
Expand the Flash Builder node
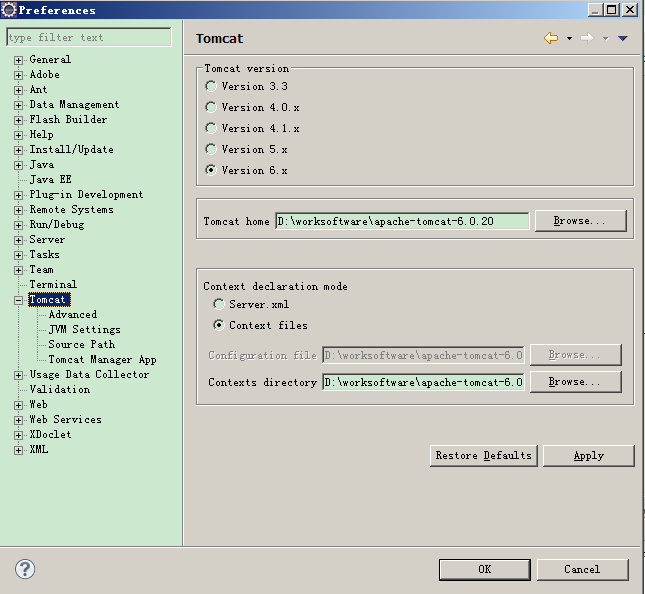(18, 120)
